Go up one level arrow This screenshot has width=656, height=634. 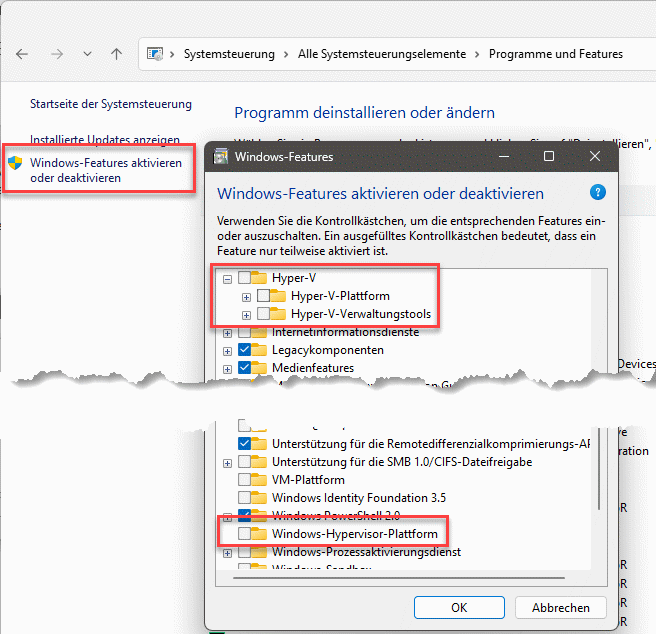point(116,54)
